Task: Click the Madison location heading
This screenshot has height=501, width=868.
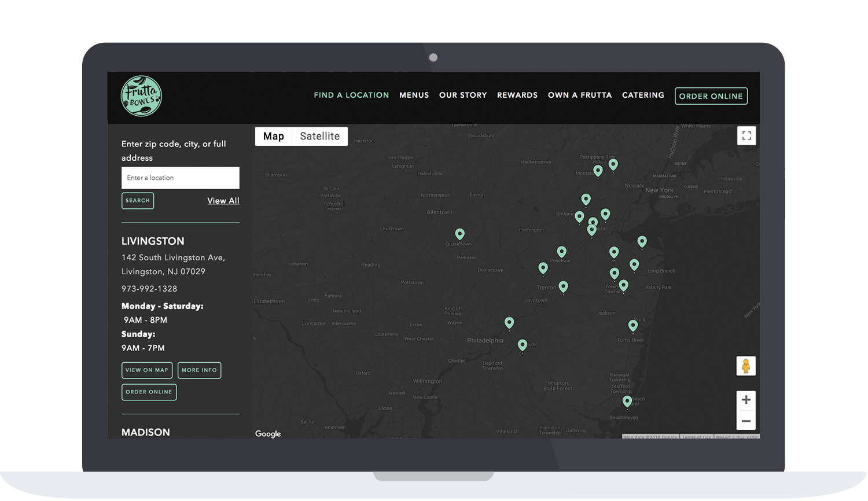Action: (146, 432)
